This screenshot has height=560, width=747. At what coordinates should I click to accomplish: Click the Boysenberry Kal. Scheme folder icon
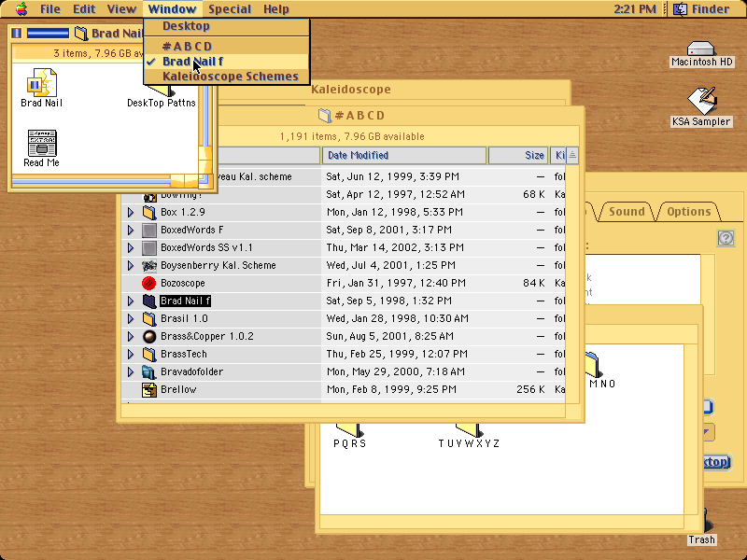pyautogui.click(x=149, y=265)
